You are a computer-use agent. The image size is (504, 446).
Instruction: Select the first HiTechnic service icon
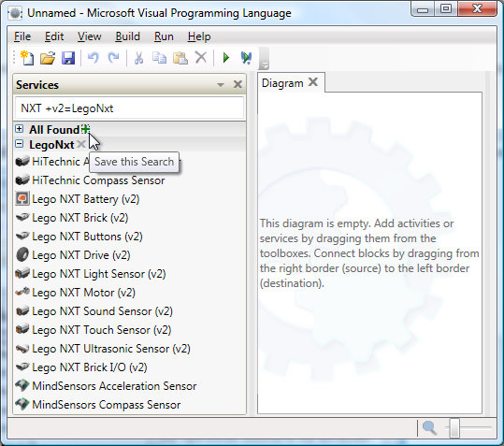[22, 162]
